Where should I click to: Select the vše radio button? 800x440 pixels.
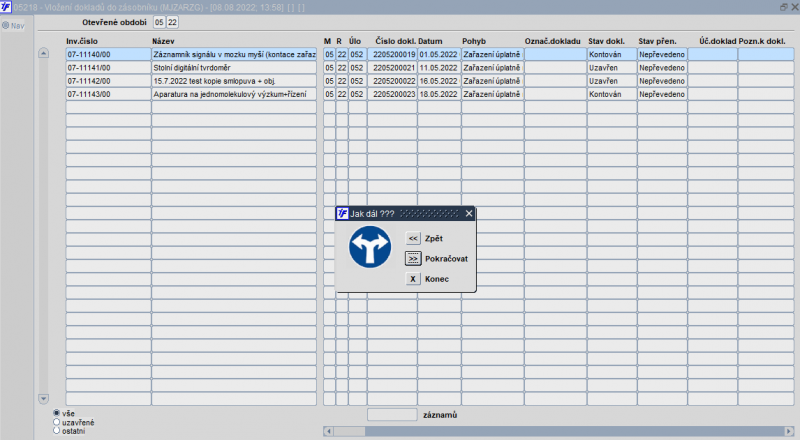pyautogui.click(x=57, y=413)
